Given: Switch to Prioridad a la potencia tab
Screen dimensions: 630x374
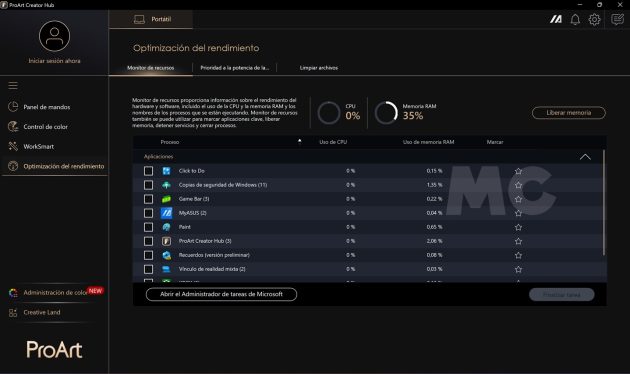Looking at the screenshot, I should 235,68.
